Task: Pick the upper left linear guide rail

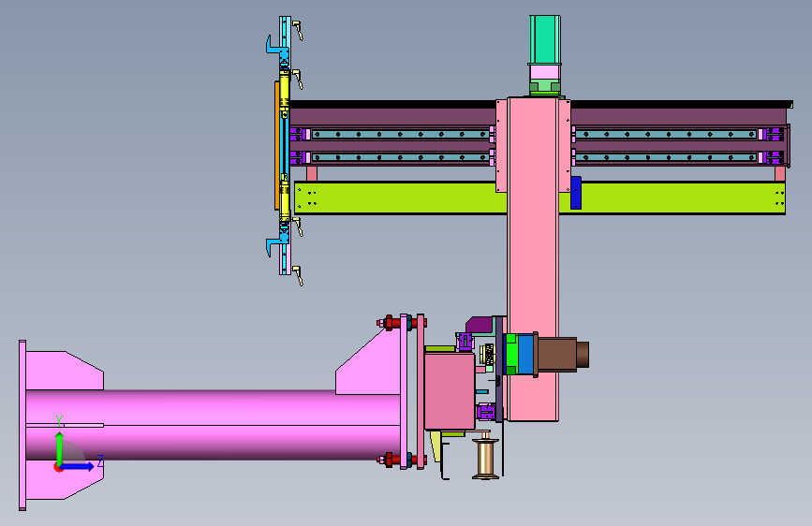Action: 400,134
